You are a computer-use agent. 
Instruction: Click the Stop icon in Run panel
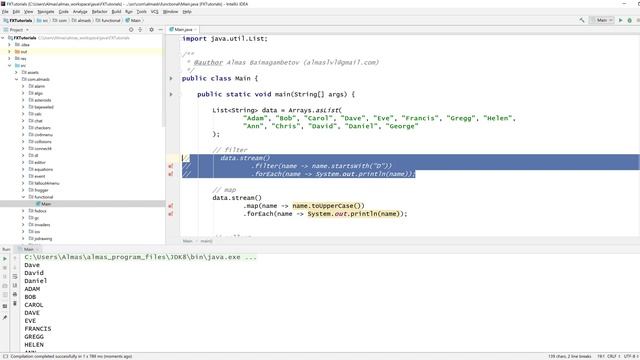(5, 268)
